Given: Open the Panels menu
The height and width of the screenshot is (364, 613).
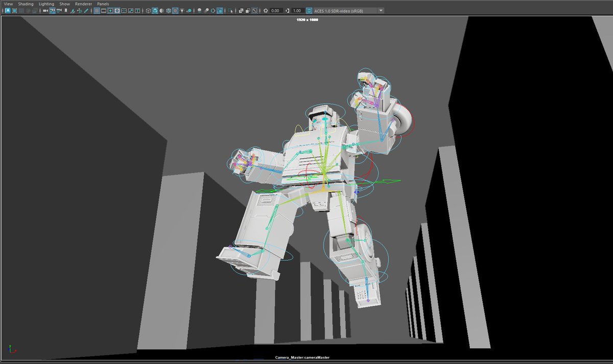Looking at the screenshot, I should coord(103,4).
